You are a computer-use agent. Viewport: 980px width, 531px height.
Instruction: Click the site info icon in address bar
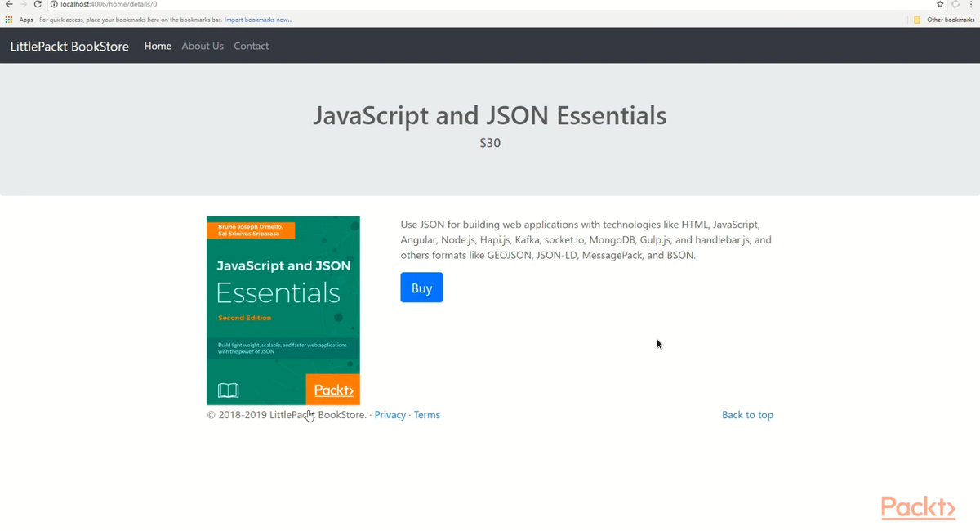[54, 4]
